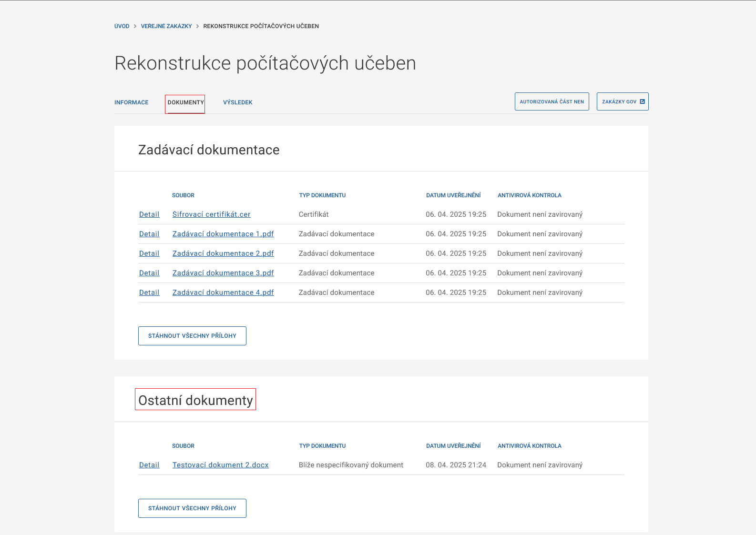Download Šifrovací certifikát.cer file
The width and height of the screenshot is (756, 535).
(x=212, y=214)
